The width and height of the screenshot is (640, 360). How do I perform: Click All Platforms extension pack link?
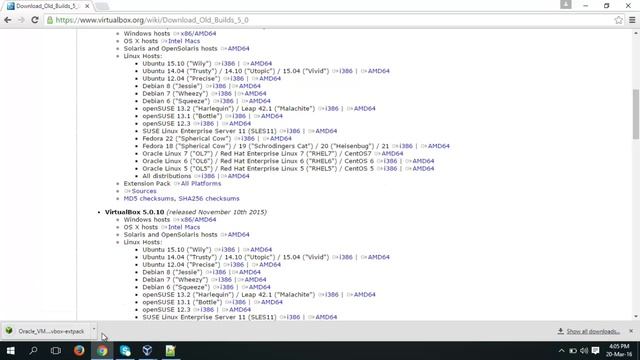pos(201,184)
